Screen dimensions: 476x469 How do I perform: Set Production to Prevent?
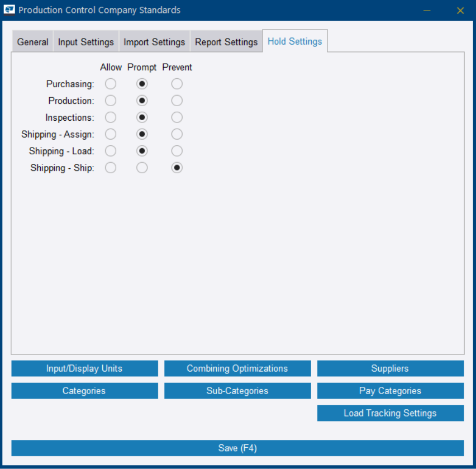pyautogui.click(x=177, y=101)
